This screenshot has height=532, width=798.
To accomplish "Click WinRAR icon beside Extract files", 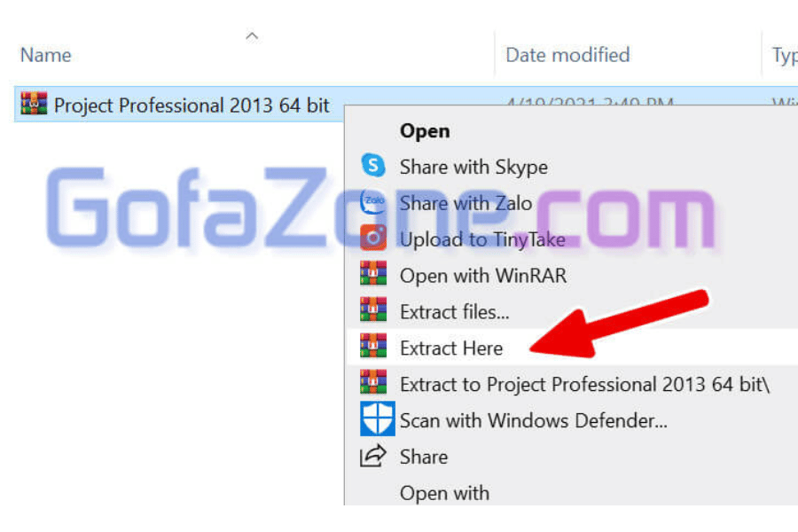I will 373,309.
